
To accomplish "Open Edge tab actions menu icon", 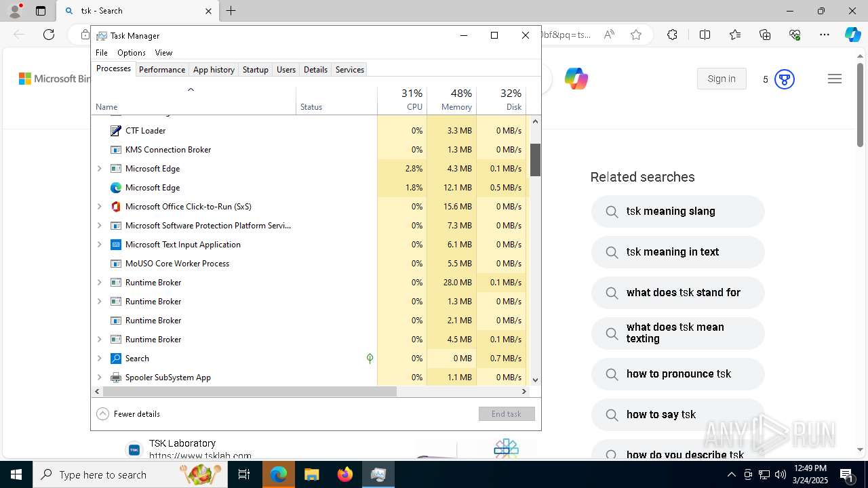I will coord(41,11).
